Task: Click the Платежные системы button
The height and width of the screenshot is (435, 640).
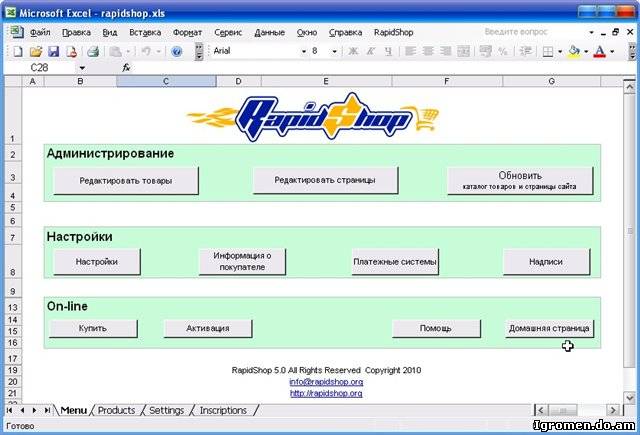Action: click(395, 262)
